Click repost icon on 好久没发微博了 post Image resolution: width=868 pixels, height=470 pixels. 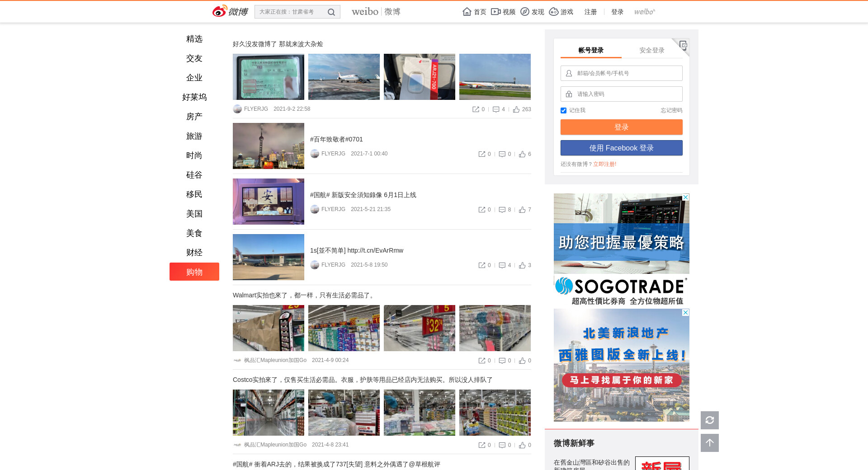tap(476, 109)
